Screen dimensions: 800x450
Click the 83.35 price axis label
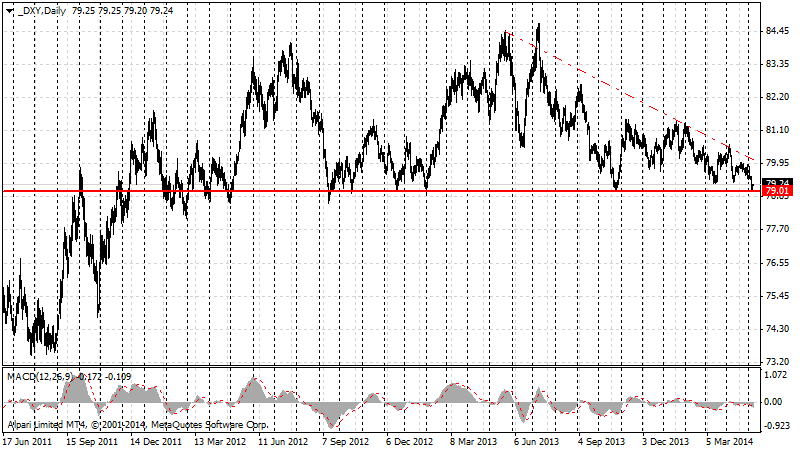pyautogui.click(x=777, y=64)
